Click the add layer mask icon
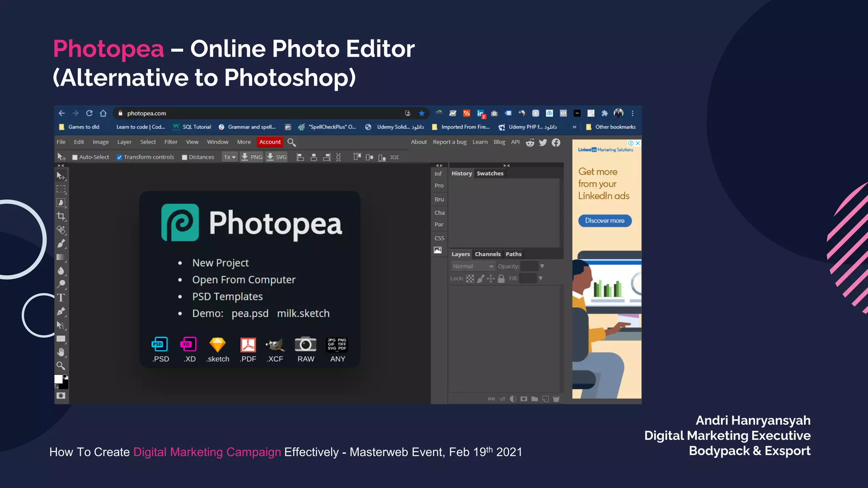 524,399
